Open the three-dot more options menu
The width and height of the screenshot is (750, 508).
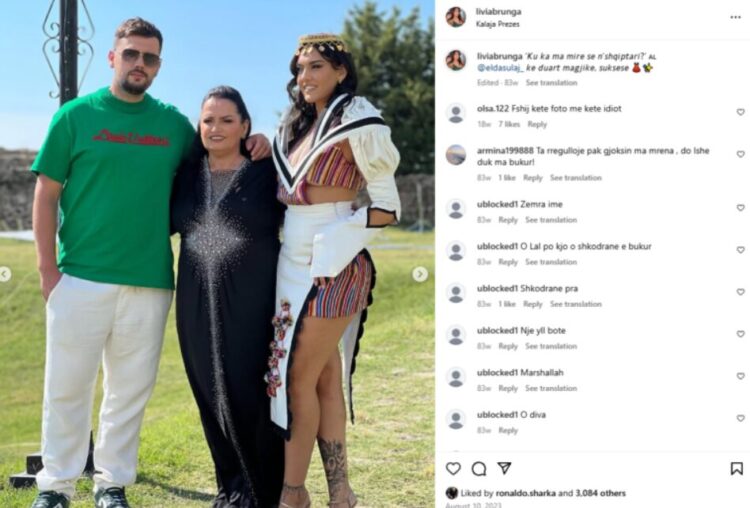736,17
